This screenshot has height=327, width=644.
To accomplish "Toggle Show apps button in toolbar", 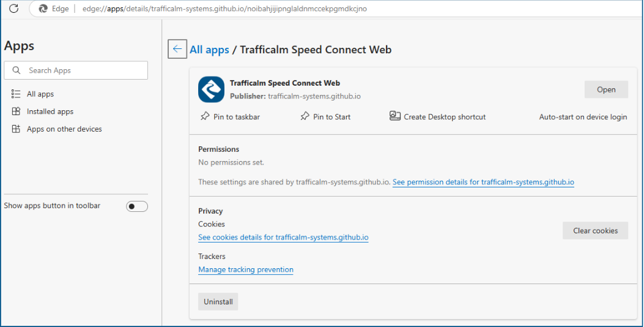I will tap(137, 206).
